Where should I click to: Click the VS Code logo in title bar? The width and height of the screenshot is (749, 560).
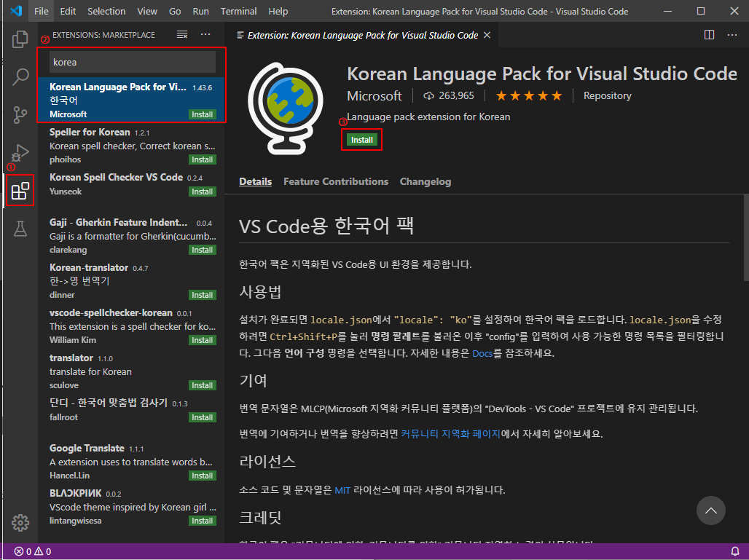tap(16, 11)
